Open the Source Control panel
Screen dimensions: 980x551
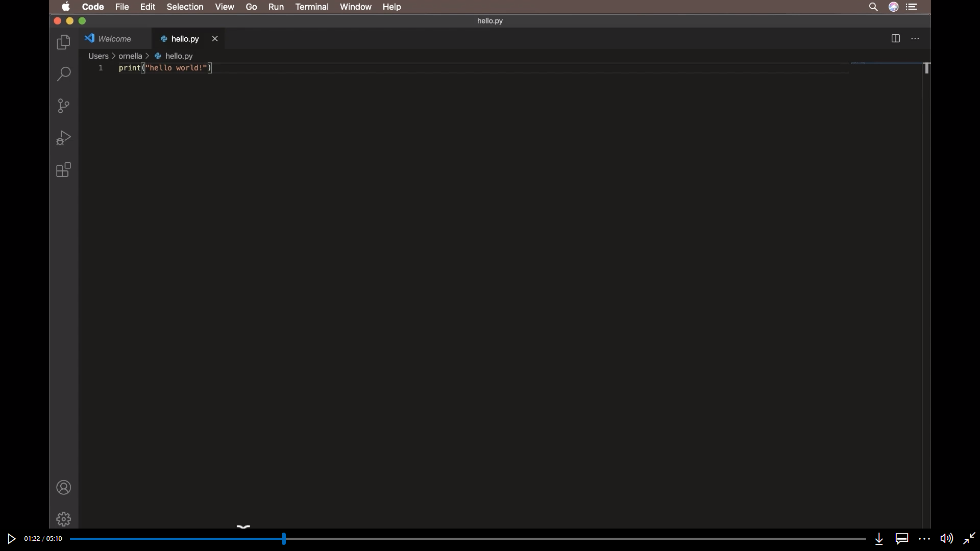(x=63, y=106)
